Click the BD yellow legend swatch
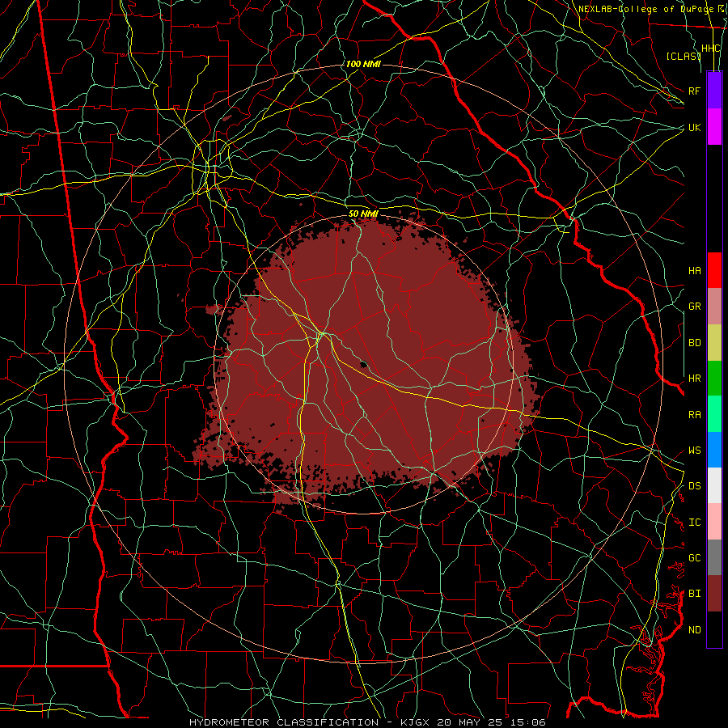728x728 pixels. click(x=714, y=343)
